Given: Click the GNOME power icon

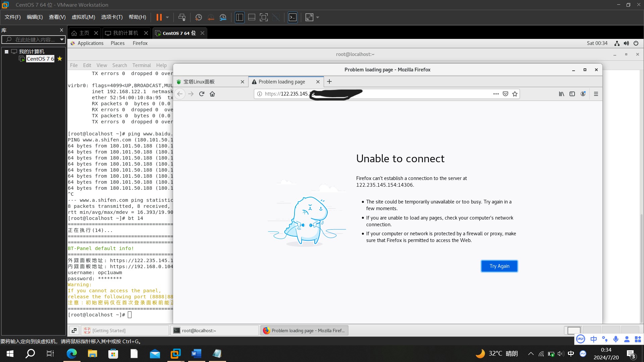Looking at the screenshot, I should click(636, 43).
